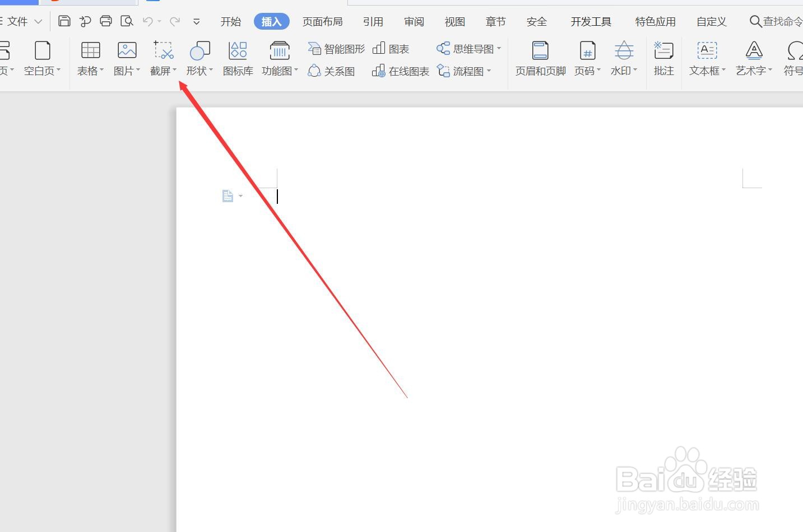
Task: Switch to the Home (开始) tab
Action: (230, 21)
